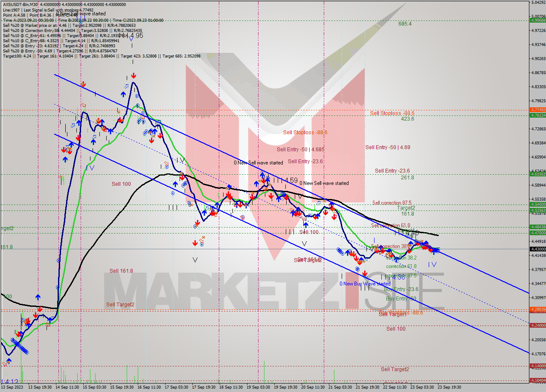The height and width of the screenshot is (392, 546).
Task: Click the green 4.7612 price tag
Action: tap(537, 115)
